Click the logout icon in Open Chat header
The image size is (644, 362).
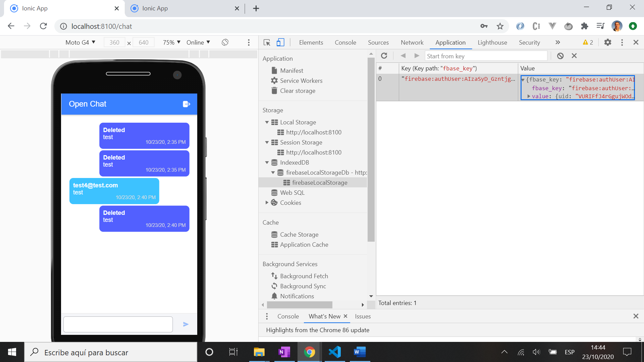(x=186, y=104)
